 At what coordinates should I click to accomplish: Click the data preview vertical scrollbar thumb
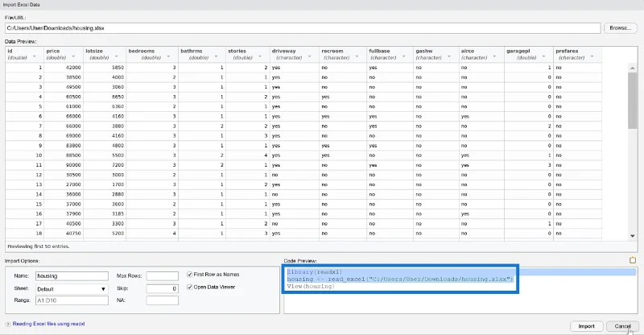[632, 101]
